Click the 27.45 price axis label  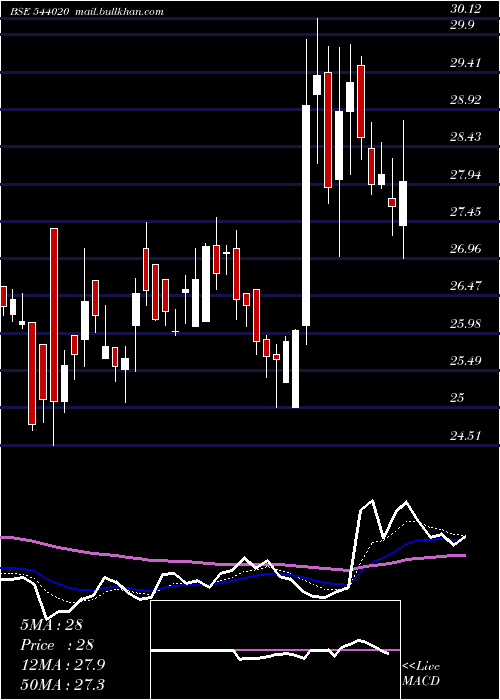tap(466, 211)
